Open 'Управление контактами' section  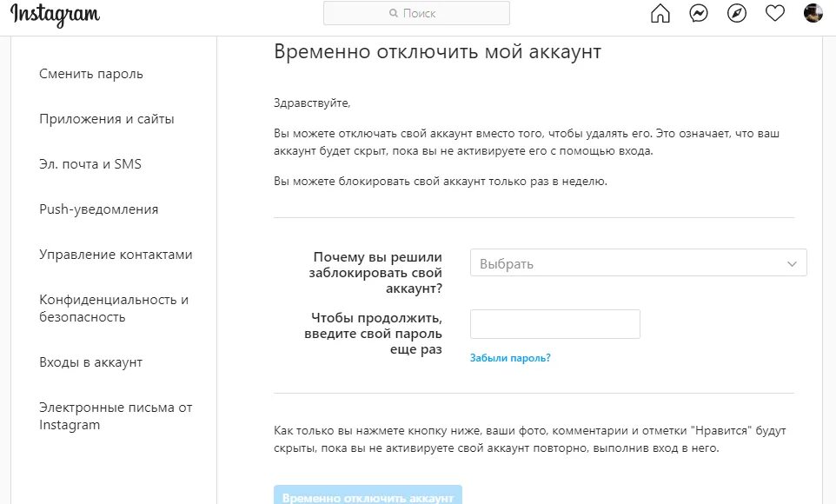coord(116,255)
